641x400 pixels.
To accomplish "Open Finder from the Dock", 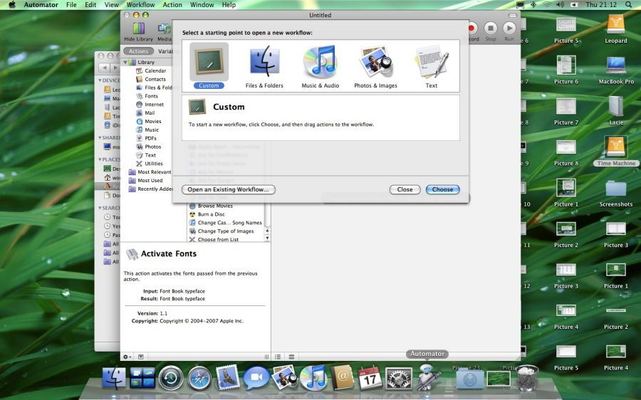I will pyautogui.click(x=114, y=378).
